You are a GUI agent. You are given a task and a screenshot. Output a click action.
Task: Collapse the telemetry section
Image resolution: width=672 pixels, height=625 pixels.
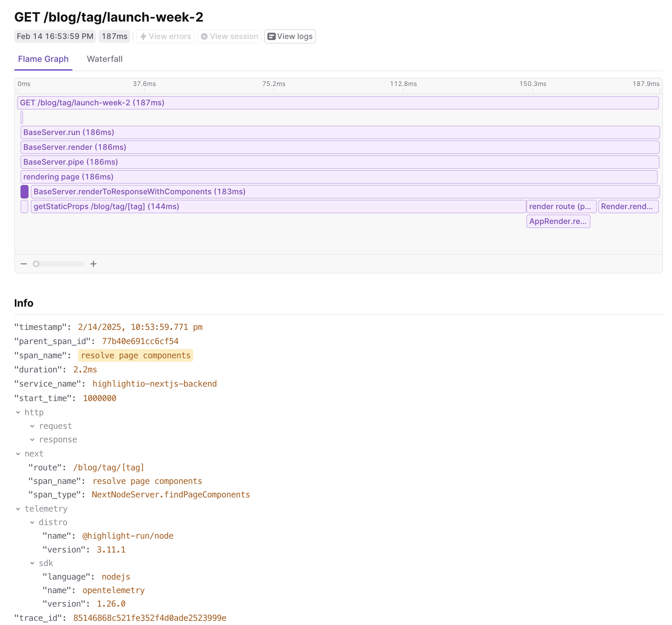pyautogui.click(x=19, y=509)
